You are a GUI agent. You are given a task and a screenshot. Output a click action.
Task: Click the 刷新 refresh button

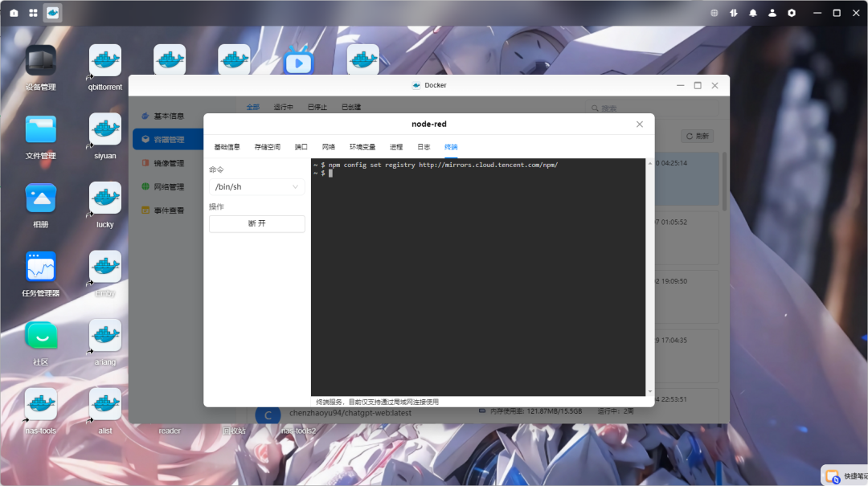(x=696, y=136)
